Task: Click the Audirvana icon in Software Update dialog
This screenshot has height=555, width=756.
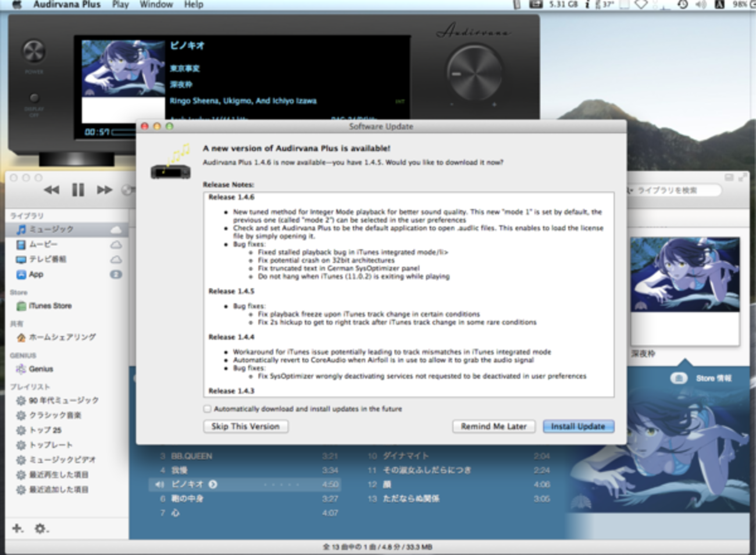Action: click(170, 162)
